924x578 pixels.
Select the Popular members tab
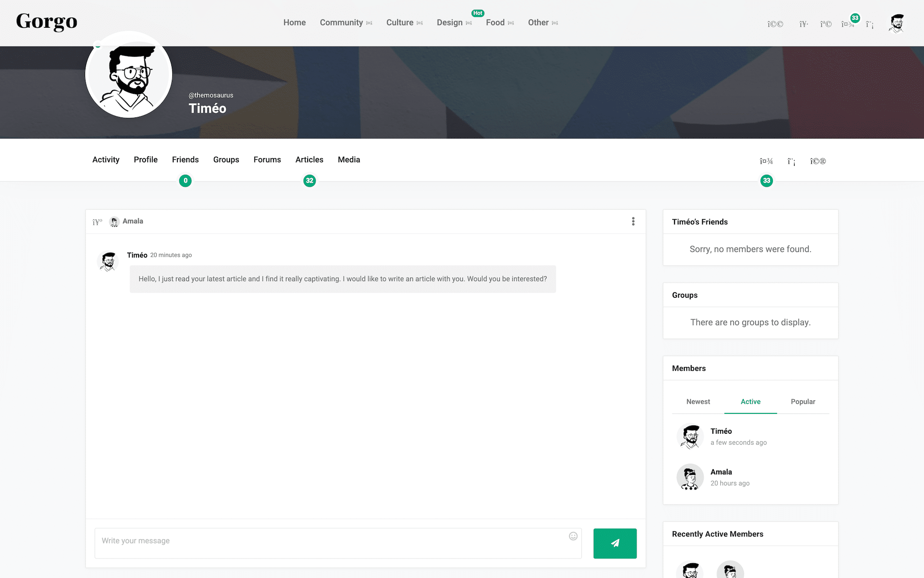(x=803, y=402)
